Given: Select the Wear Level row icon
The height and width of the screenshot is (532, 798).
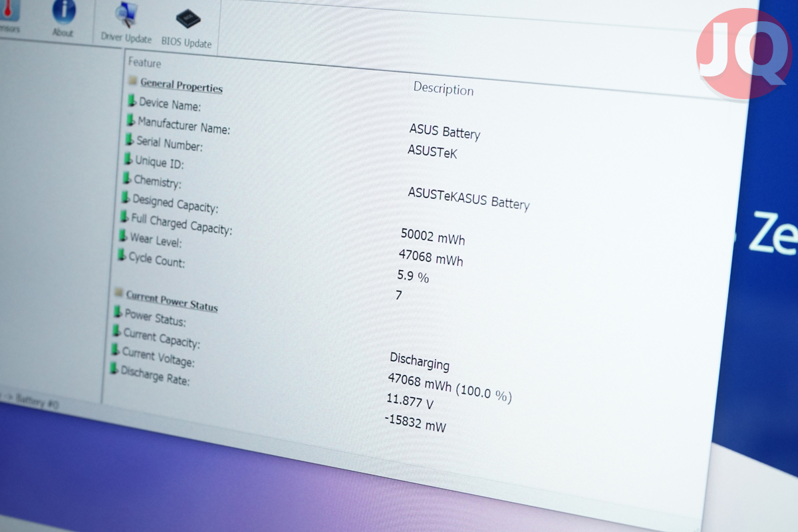Looking at the screenshot, I should [122, 235].
